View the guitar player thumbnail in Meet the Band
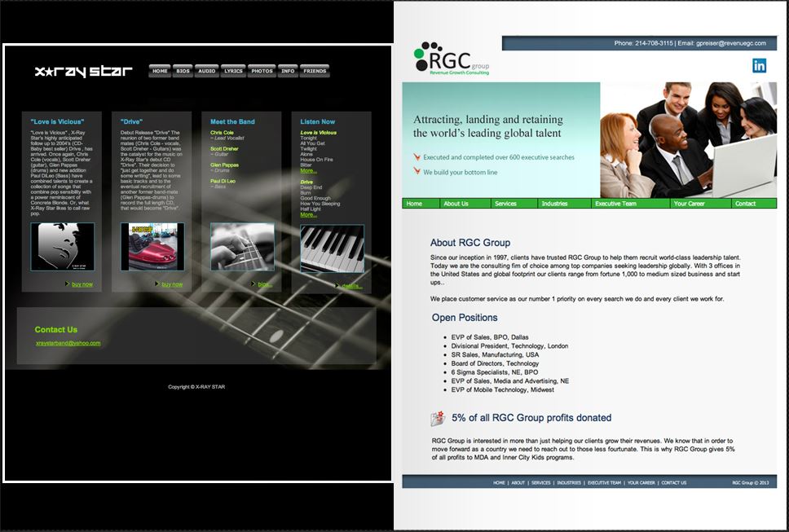The height and width of the screenshot is (532, 789). (243, 247)
